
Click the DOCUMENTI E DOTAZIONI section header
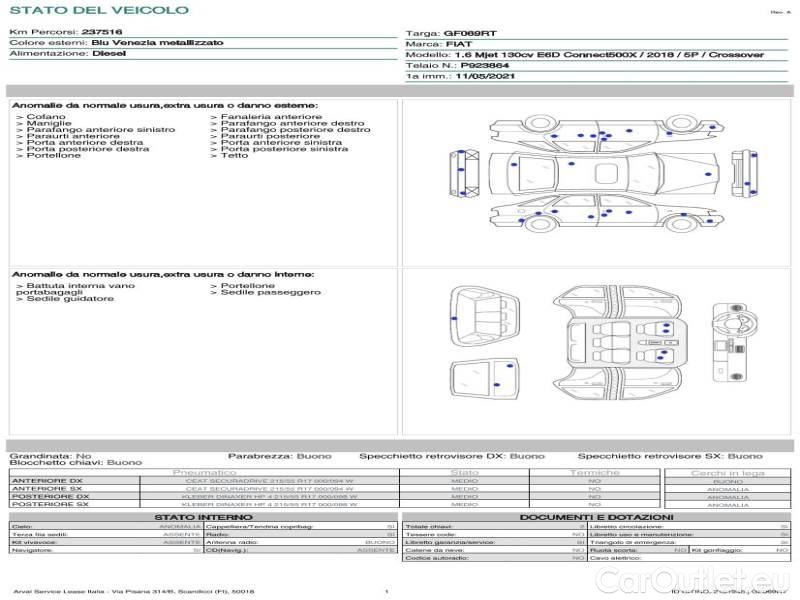point(597,517)
